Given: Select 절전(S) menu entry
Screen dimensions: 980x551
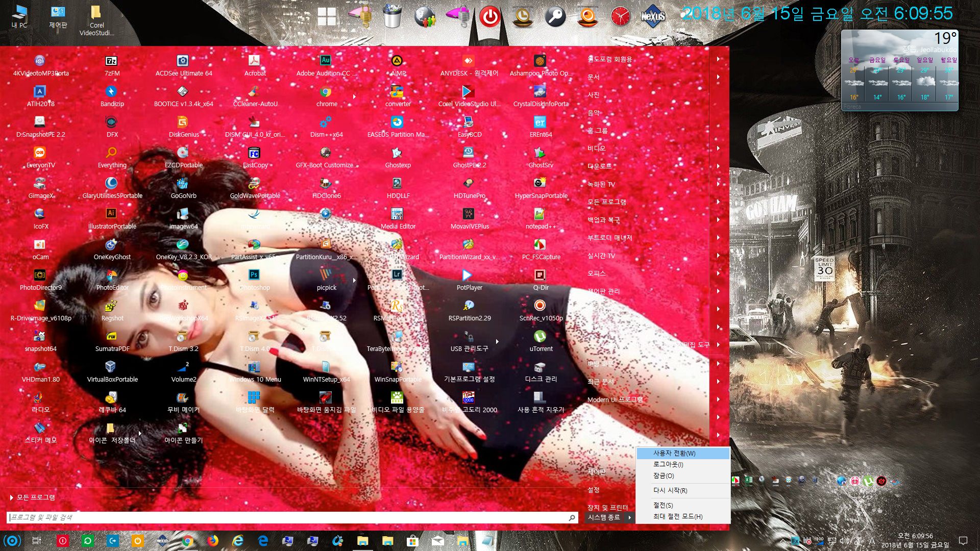Looking at the screenshot, I should coord(683,505).
